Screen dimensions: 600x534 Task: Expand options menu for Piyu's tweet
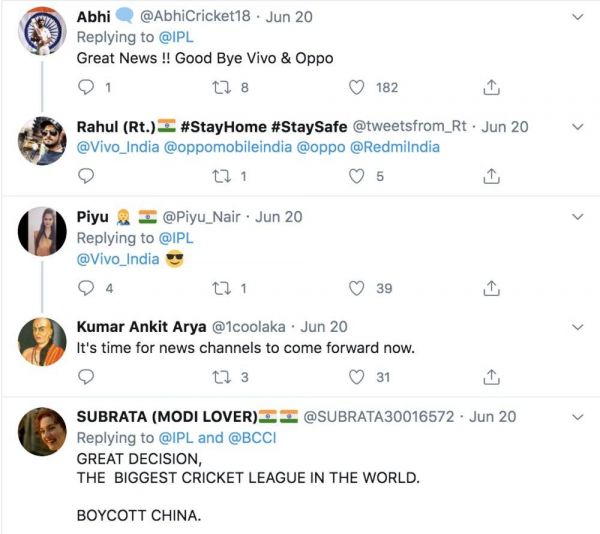577,216
